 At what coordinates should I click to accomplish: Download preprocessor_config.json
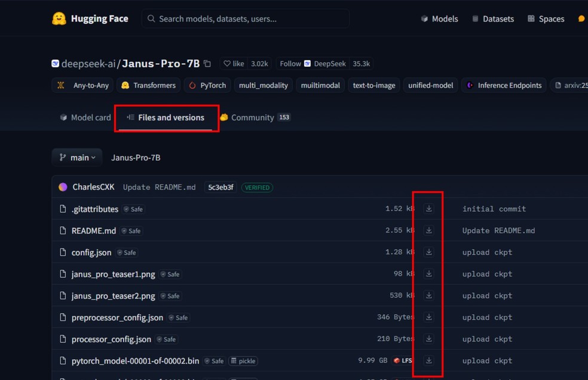[428, 317]
